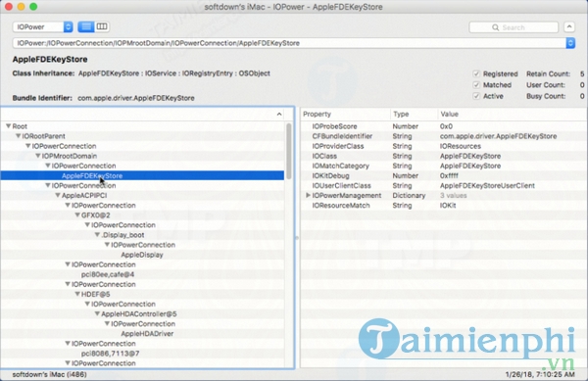Click the value AppleFDEKeyStoreUserClient
This screenshot has height=381, width=588.
pos(487,185)
